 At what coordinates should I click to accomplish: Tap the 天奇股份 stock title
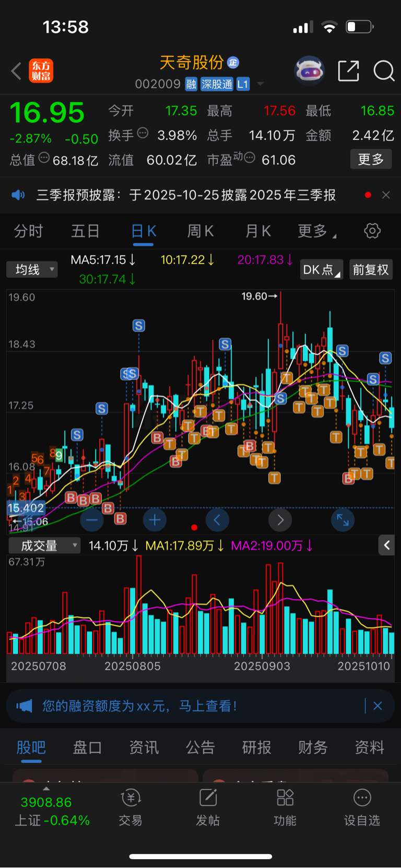pyautogui.click(x=192, y=63)
